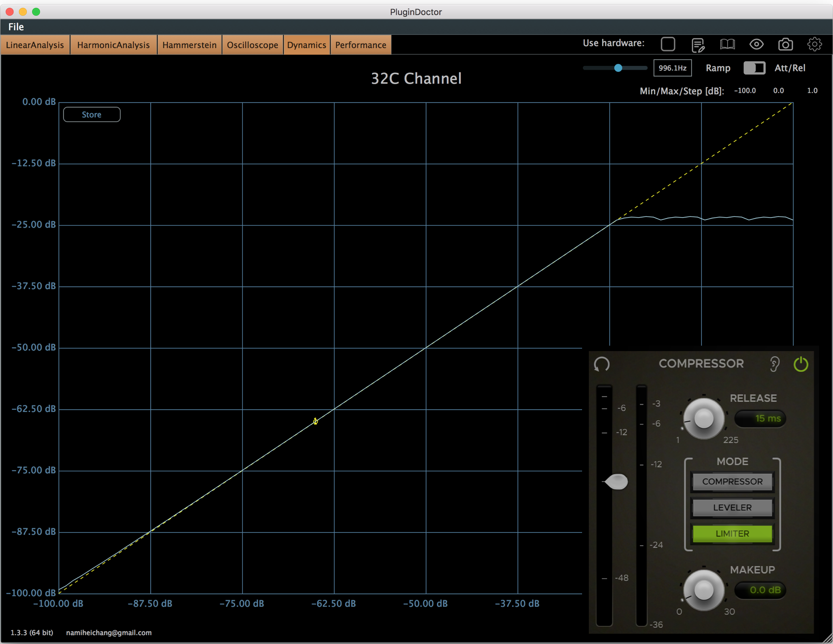
Task: Open the Hammerstein tab
Action: pos(189,45)
